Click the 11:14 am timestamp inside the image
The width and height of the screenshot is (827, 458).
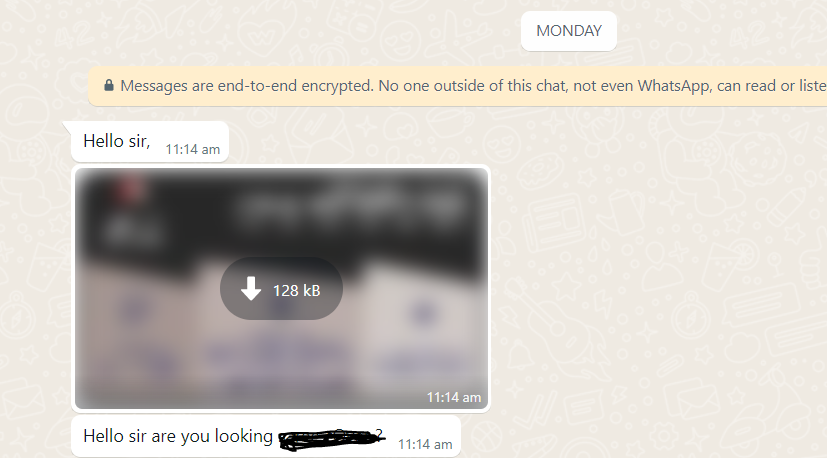tap(454, 397)
